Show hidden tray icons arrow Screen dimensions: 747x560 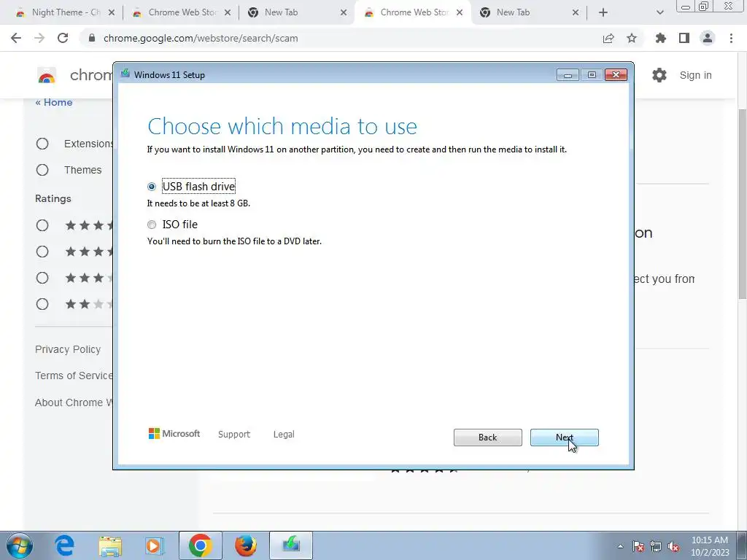[x=620, y=546]
